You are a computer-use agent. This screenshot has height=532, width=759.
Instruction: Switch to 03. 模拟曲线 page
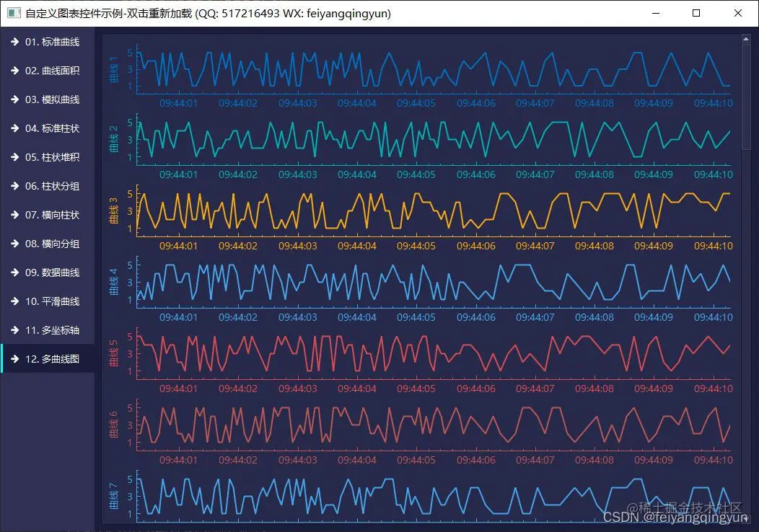point(47,99)
